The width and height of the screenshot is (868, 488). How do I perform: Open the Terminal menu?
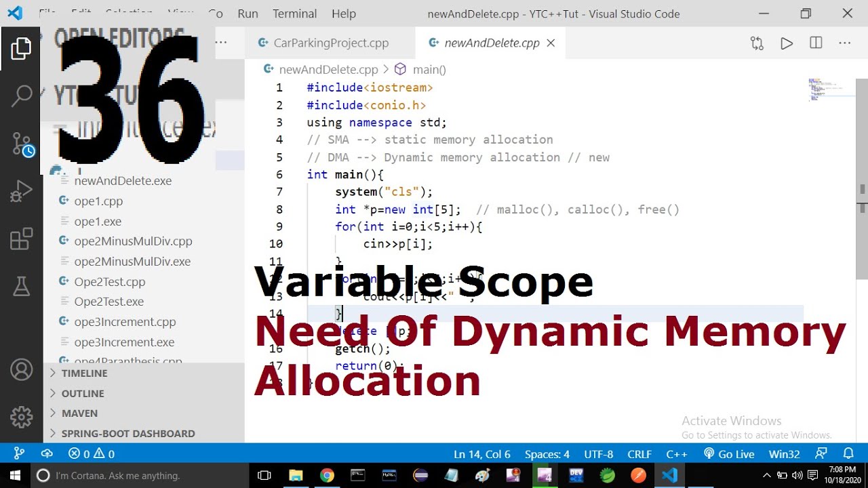[294, 14]
